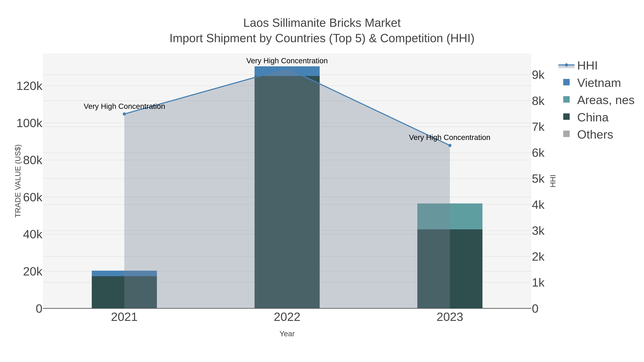Click the 40k left axis tick
Viewport: 644px width, 362px height.
coord(33,235)
